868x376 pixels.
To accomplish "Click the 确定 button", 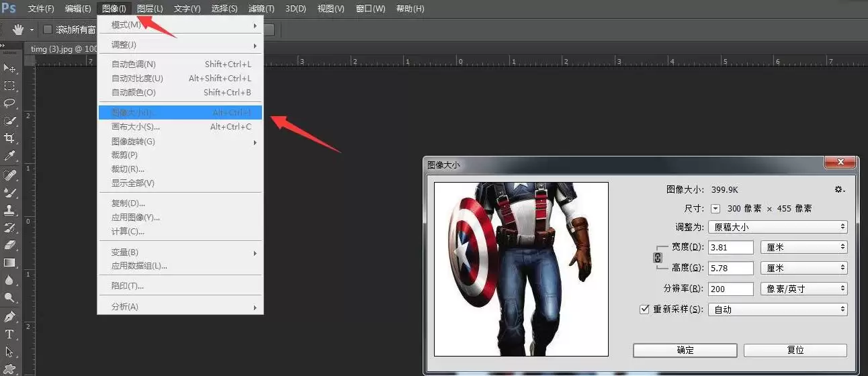I will (x=685, y=350).
